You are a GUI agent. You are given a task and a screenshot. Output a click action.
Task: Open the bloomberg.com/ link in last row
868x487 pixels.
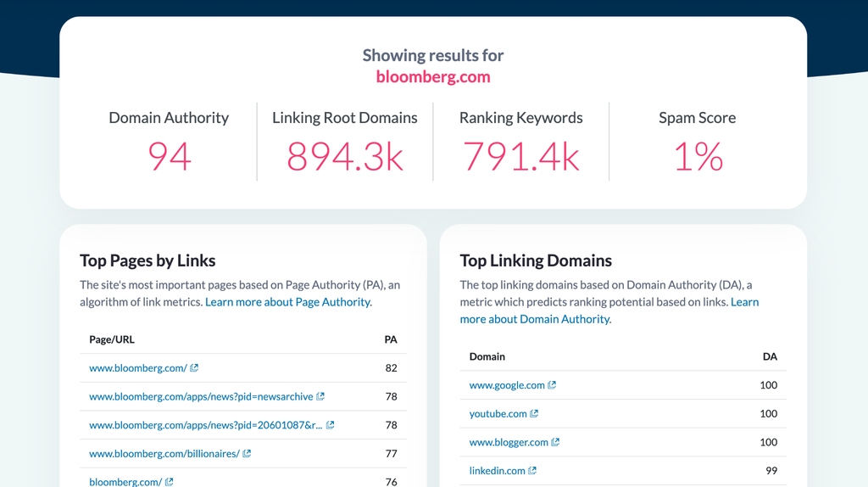[125, 482]
